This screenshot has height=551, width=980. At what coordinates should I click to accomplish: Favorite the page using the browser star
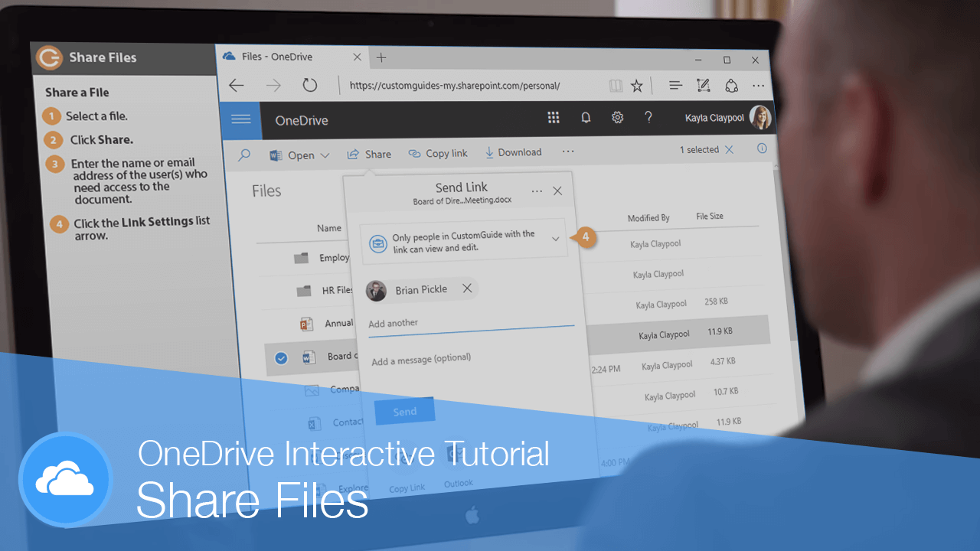tap(636, 86)
